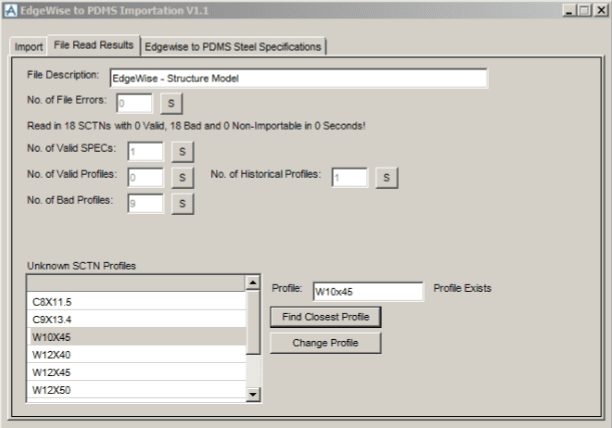Click Find Closest Profile button

click(326, 317)
